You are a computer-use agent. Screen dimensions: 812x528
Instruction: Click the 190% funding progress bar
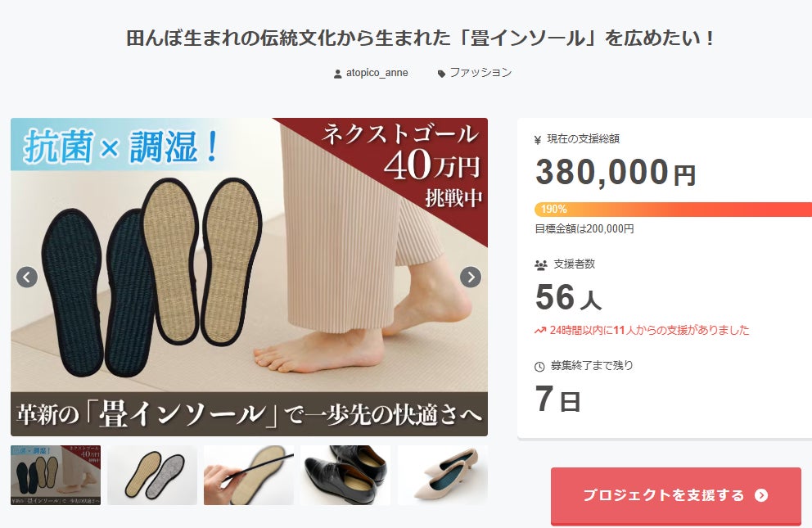673,209
